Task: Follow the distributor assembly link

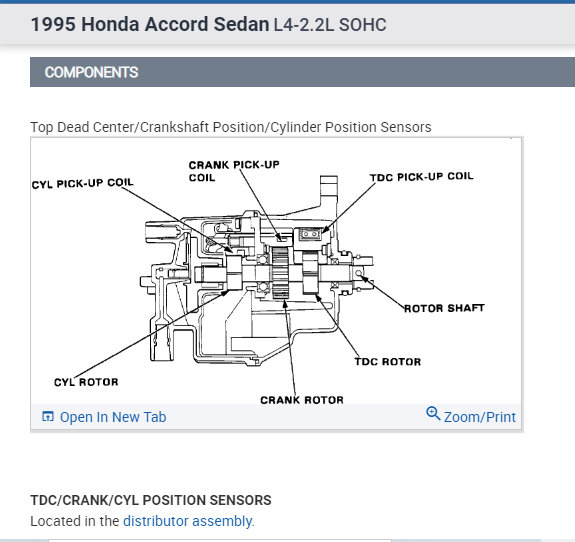Action: point(187,521)
